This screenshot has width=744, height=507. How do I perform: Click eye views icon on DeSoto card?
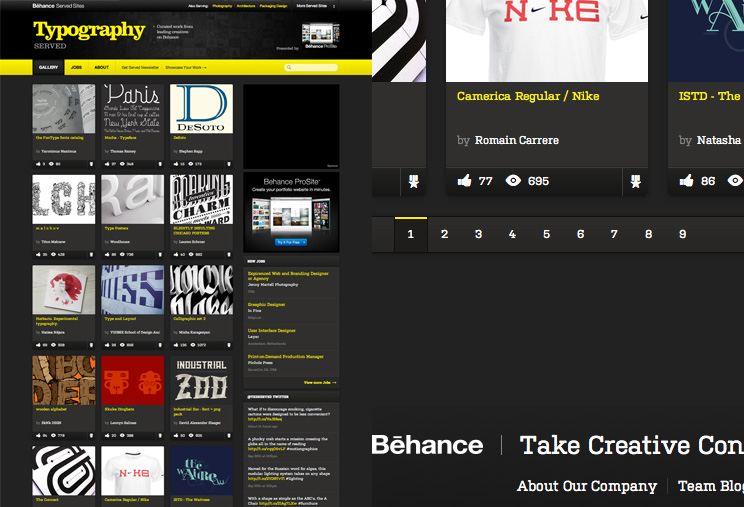click(x=190, y=164)
